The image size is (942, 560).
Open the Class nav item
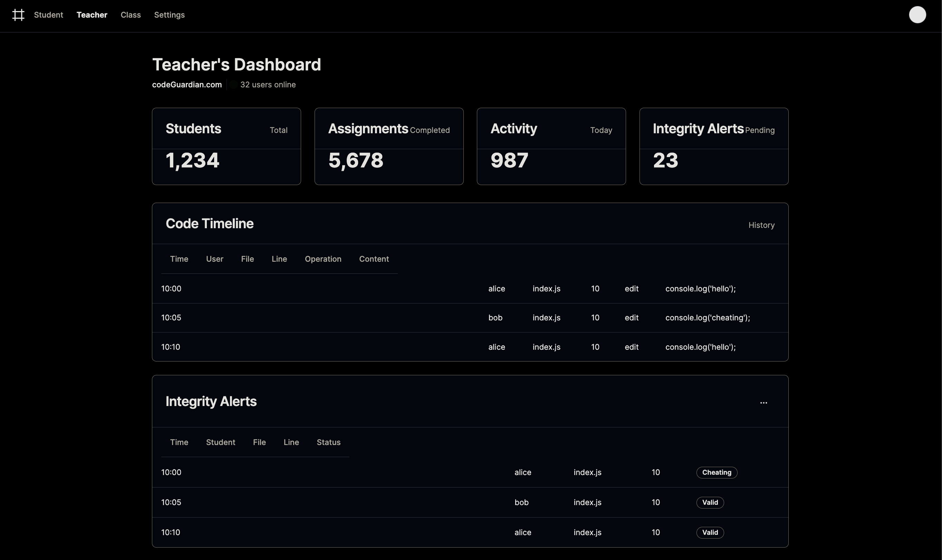click(131, 15)
